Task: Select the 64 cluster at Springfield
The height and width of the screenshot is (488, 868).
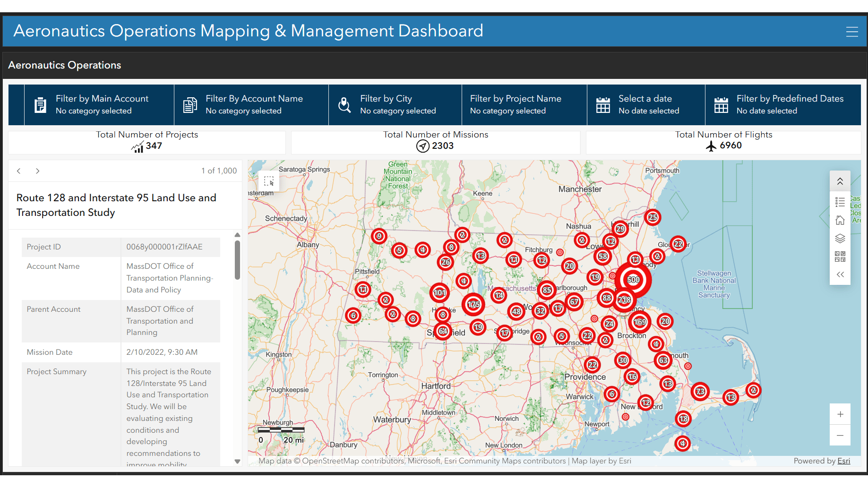Action: pyautogui.click(x=443, y=331)
